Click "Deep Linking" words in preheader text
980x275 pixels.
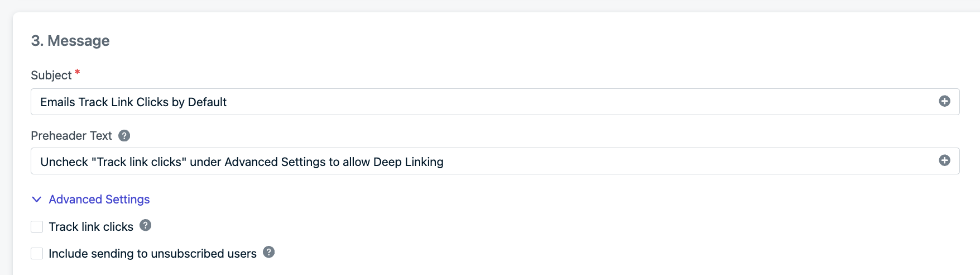pos(408,162)
